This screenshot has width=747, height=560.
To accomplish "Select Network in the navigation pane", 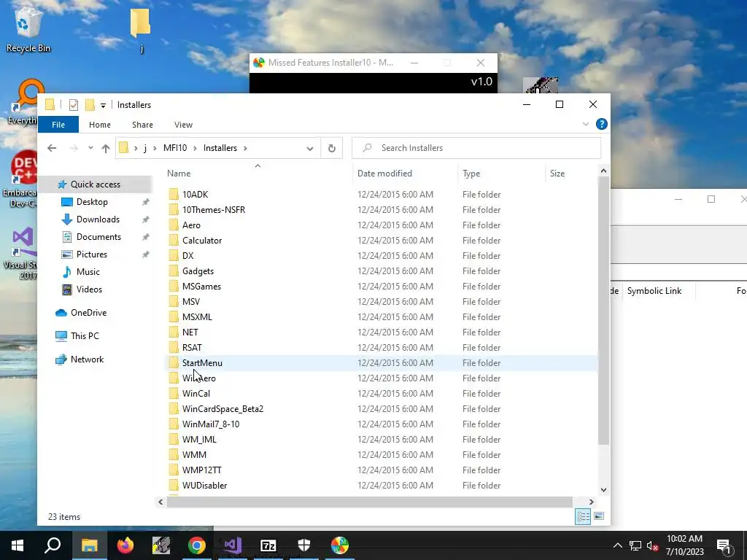I will [x=87, y=359].
